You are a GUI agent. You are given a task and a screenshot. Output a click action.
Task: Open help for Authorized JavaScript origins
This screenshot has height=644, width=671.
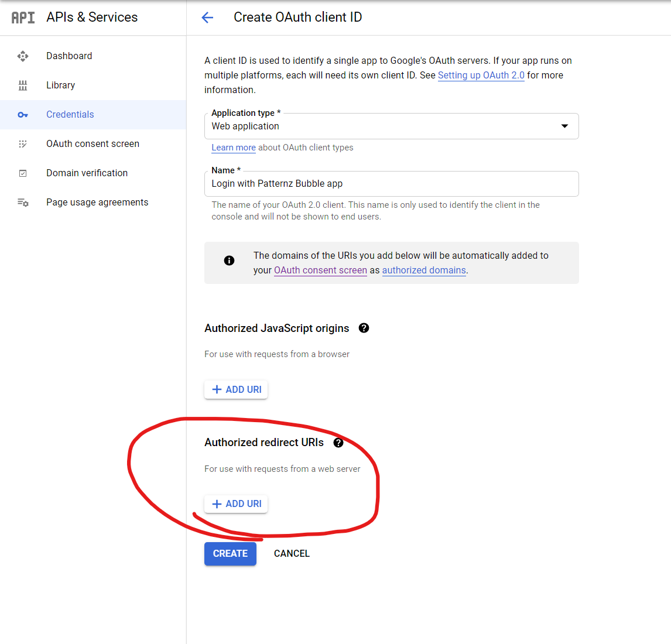pos(364,328)
